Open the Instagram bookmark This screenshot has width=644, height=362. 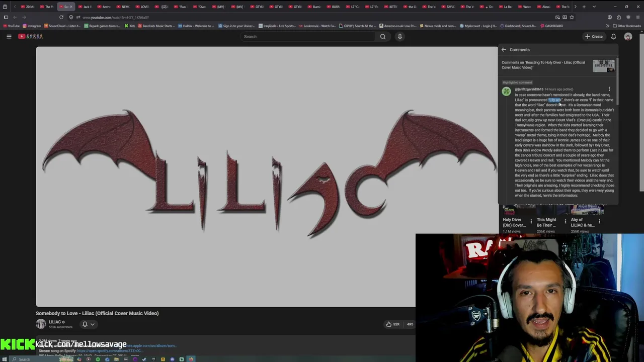click(x=32, y=26)
